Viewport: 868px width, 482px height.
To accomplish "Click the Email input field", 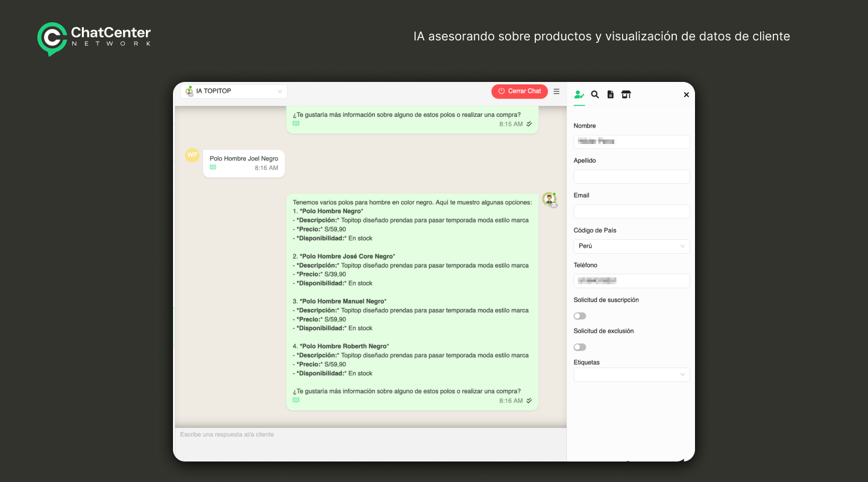I will click(x=632, y=211).
